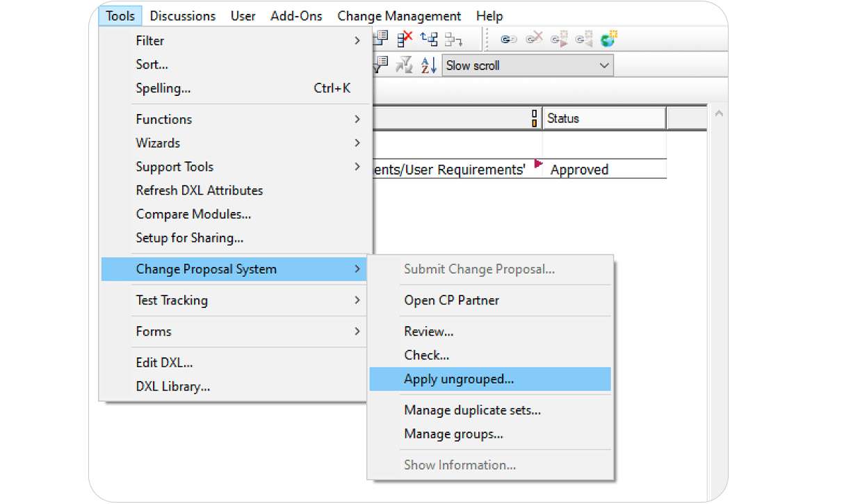Promote object a level with up-arrow boxes icon
The image size is (844, 504).
coord(429,38)
